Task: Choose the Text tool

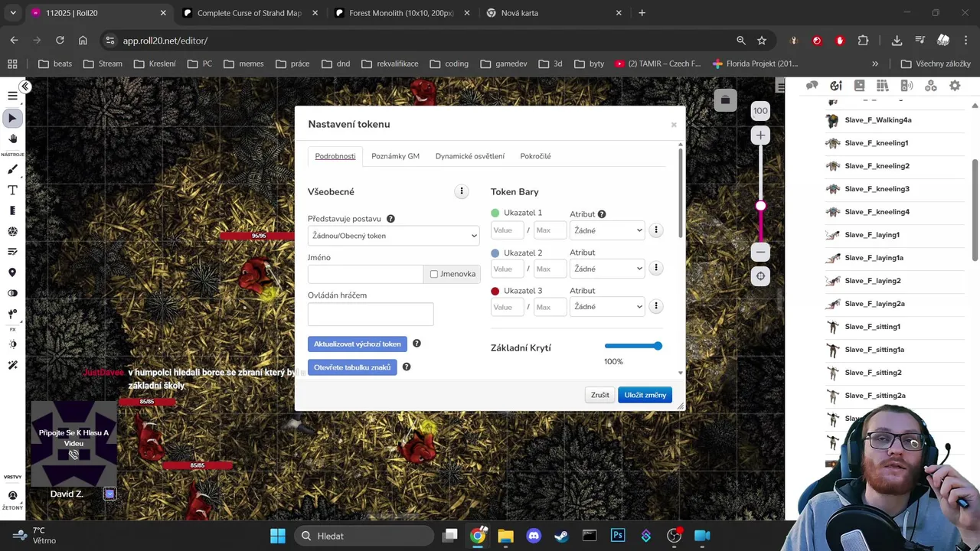Action: (x=12, y=190)
